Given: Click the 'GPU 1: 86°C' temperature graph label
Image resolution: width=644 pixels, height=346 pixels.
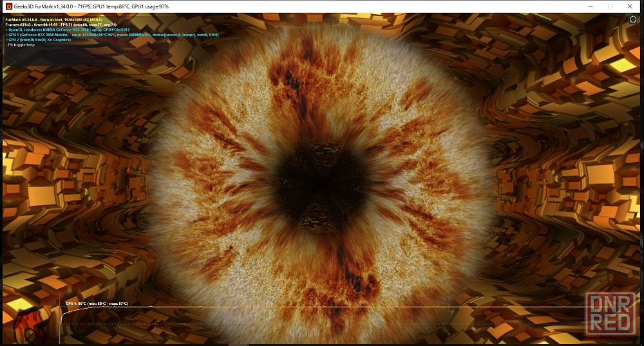Looking at the screenshot, I should (x=97, y=304).
